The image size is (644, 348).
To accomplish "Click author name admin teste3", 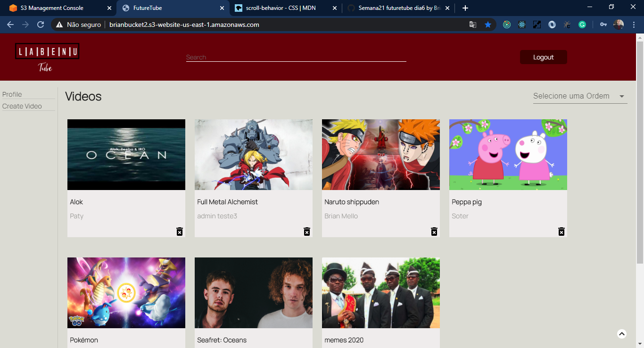I will 217,216.
